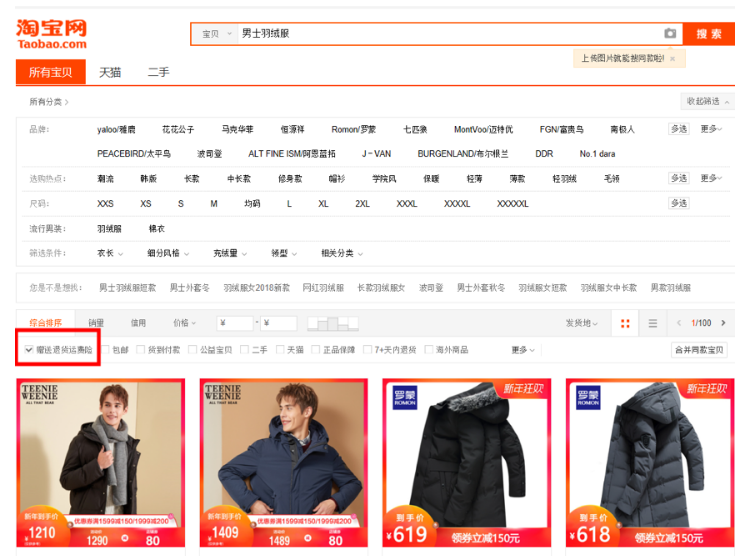Click the search text field
Viewport: 745px width, 556px height.
449,34
